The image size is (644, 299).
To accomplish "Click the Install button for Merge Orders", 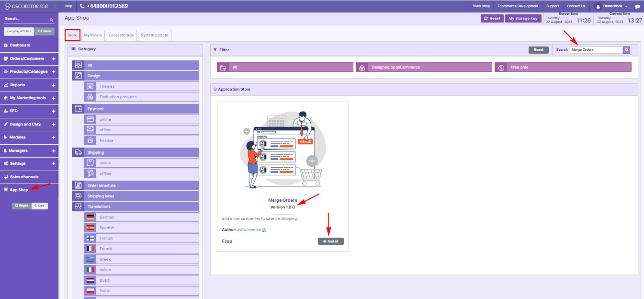I will [331, 241].
